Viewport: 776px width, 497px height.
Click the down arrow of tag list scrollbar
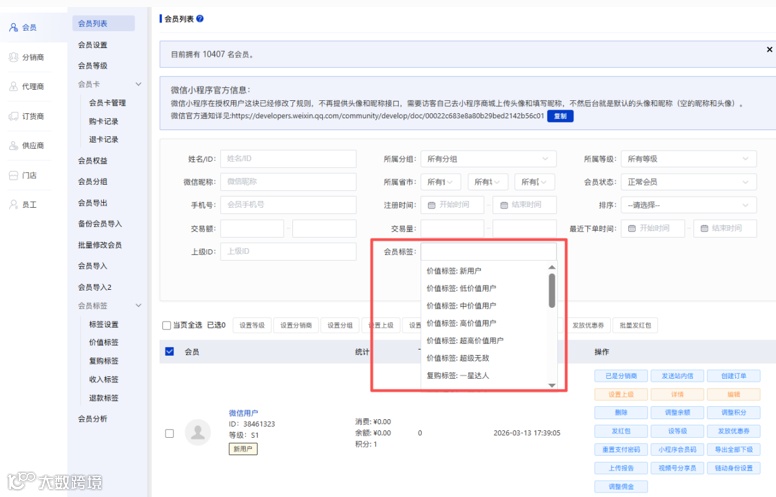552,385
